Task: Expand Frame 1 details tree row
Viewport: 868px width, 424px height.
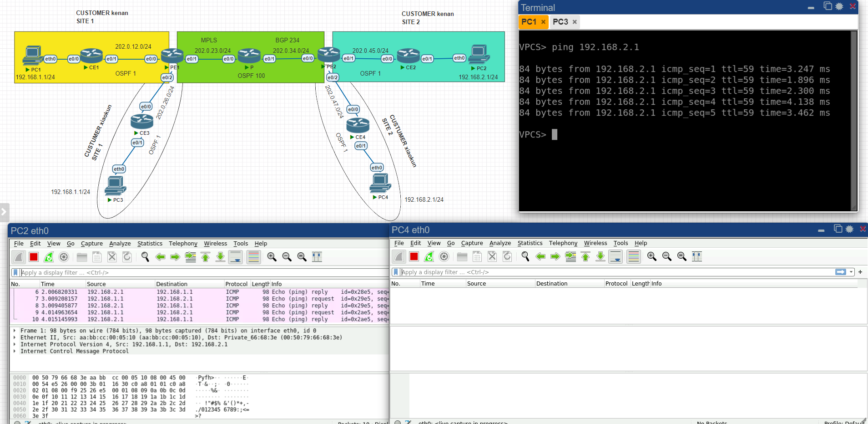Action: click(15, 331)
